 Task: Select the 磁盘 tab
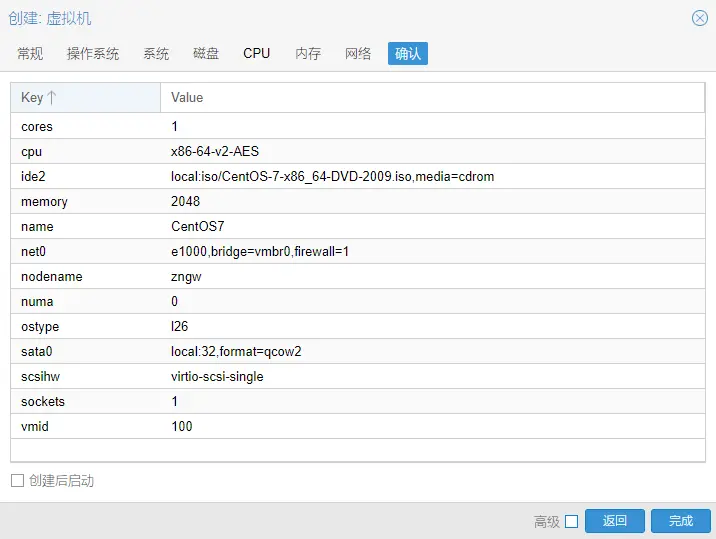[x=206, y=54]
